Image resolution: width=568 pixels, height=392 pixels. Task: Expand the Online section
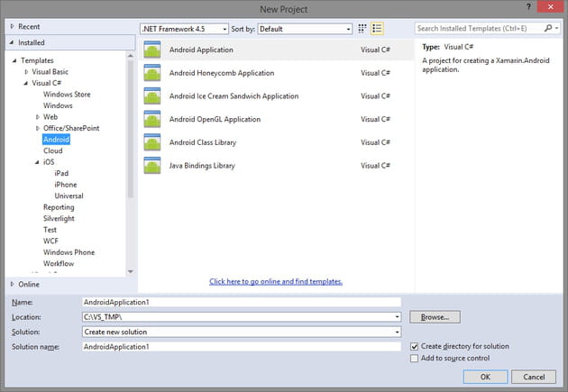pos(12,284)
